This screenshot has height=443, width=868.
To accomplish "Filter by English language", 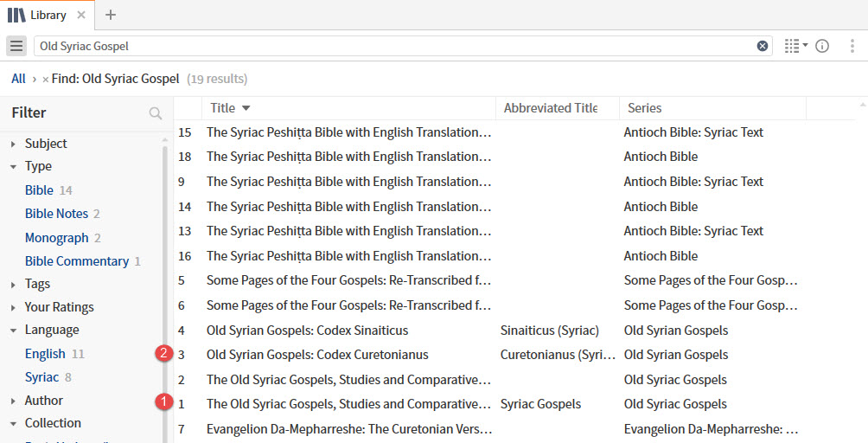I will tap(45, 353).
